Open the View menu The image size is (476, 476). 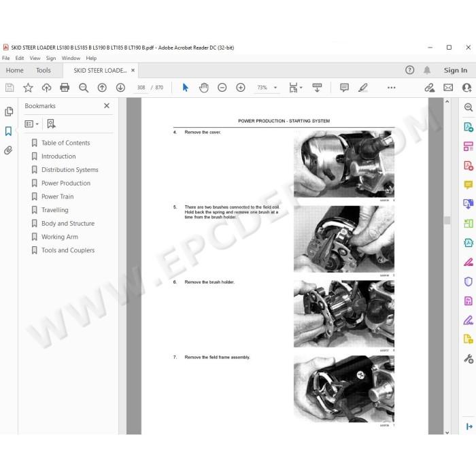(35, 58)
